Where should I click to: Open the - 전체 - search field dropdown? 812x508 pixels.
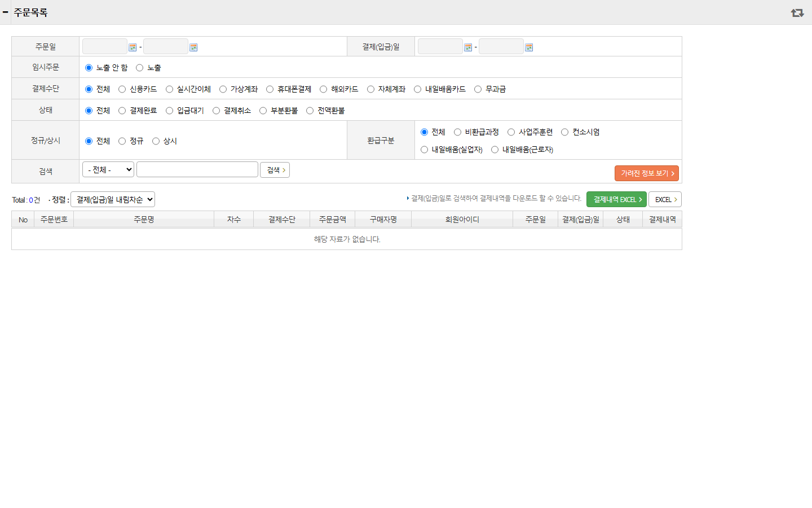[108, 169]
